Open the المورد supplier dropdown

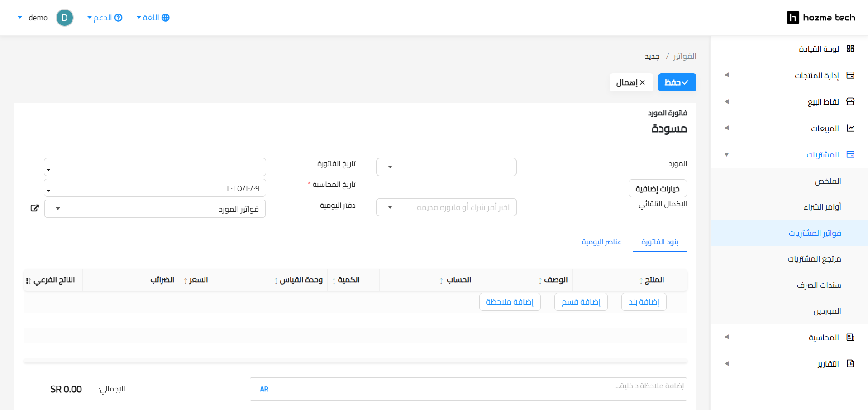[x=446, y=167]
